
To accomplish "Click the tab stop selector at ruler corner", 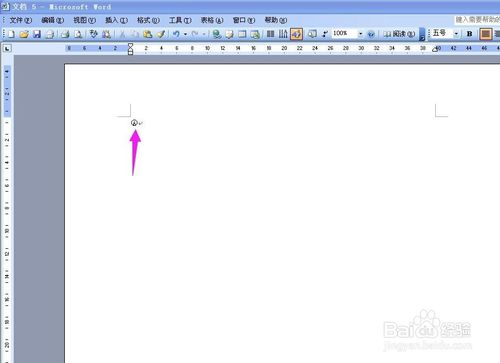I will point(7,49).
